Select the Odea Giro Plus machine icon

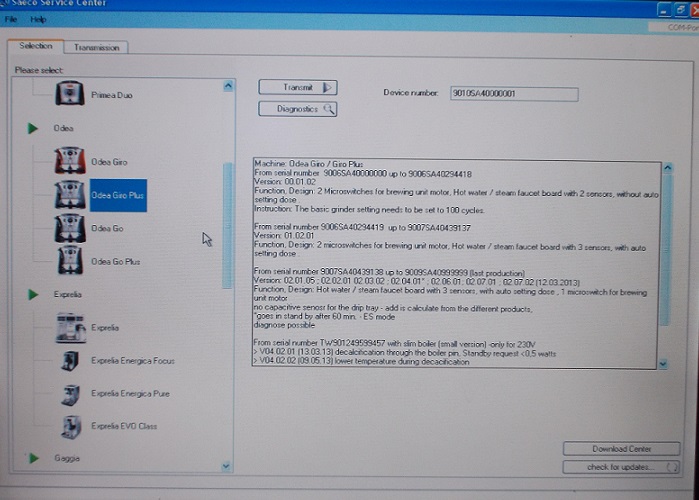69,195
